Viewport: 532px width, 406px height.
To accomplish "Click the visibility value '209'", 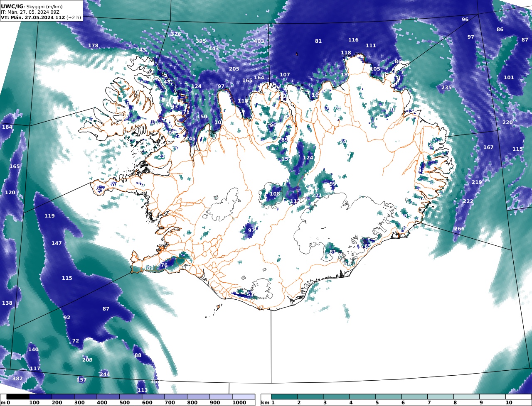I will click(x=87, y=360).
